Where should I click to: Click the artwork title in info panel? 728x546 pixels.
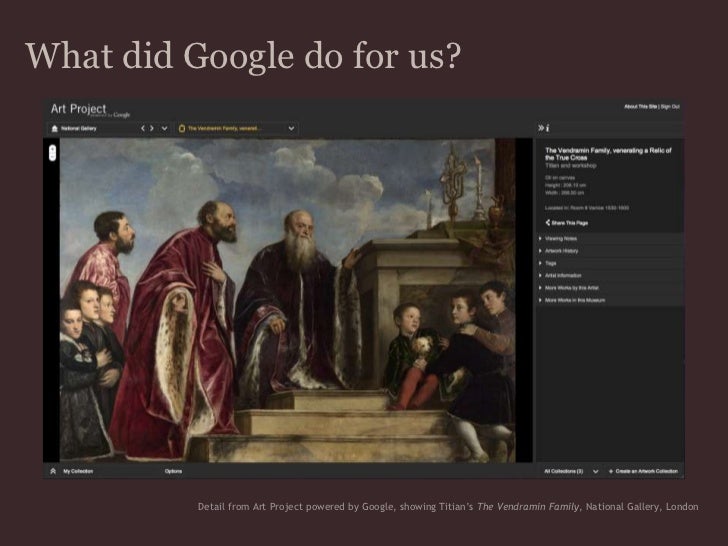pos(608,154)
